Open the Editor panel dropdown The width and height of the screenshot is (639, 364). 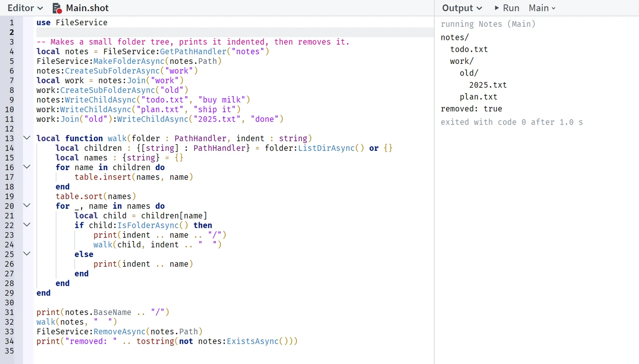[25, 8]
